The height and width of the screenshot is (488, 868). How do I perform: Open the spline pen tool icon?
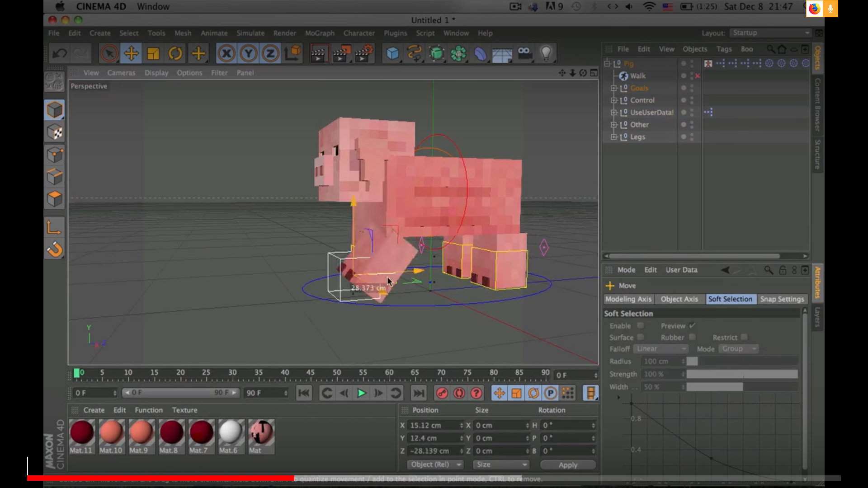tap(414, 54)
